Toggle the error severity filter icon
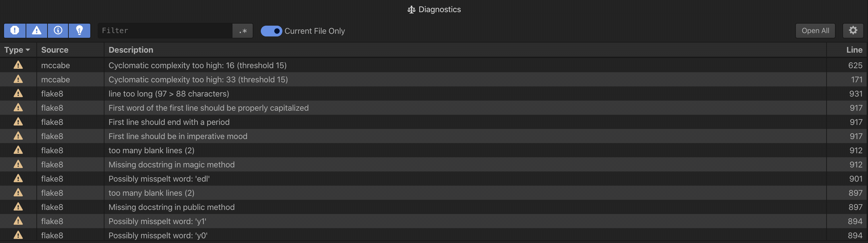The image size is (868, 243). pos(14,31)
